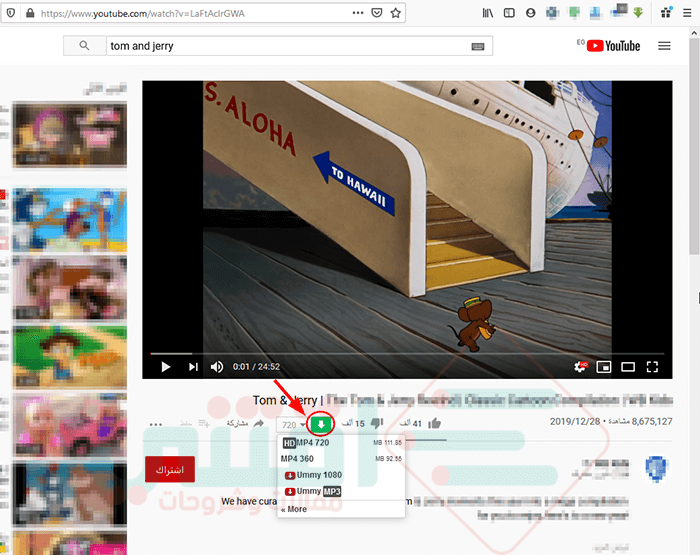Open video settings gear

coord(580,367)
